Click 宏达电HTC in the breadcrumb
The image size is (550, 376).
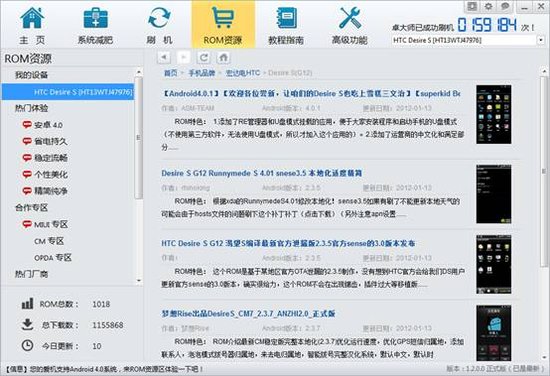pos(243,73)
